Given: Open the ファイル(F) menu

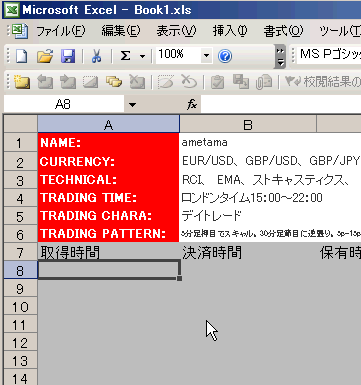Looking at the screenshot, I should (60, 31).
